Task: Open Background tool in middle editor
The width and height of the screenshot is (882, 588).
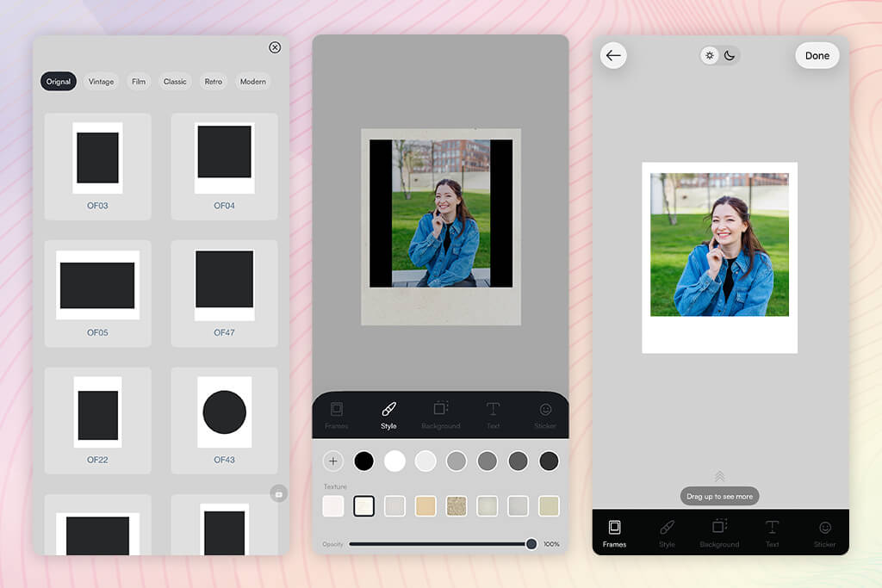Action: 441,416
